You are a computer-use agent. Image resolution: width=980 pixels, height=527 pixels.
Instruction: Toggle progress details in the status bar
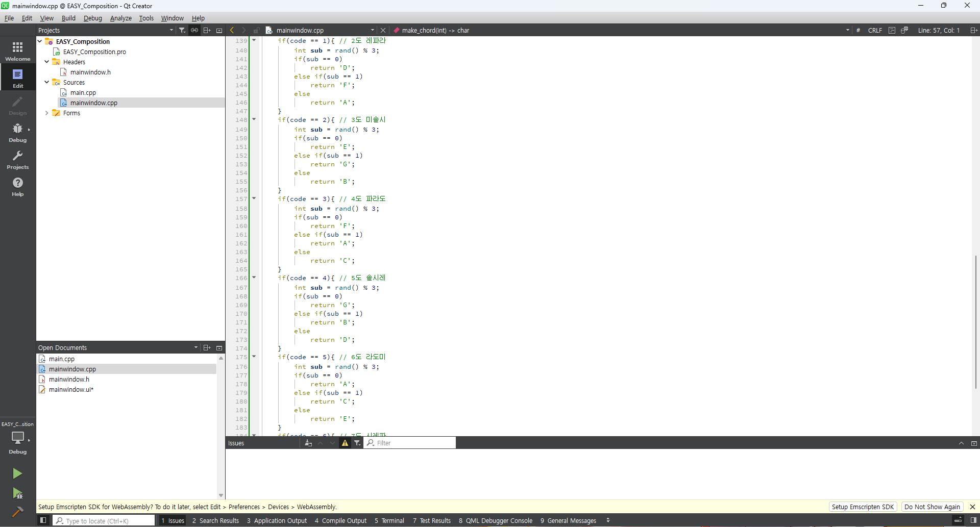click(x=958, y=520)
